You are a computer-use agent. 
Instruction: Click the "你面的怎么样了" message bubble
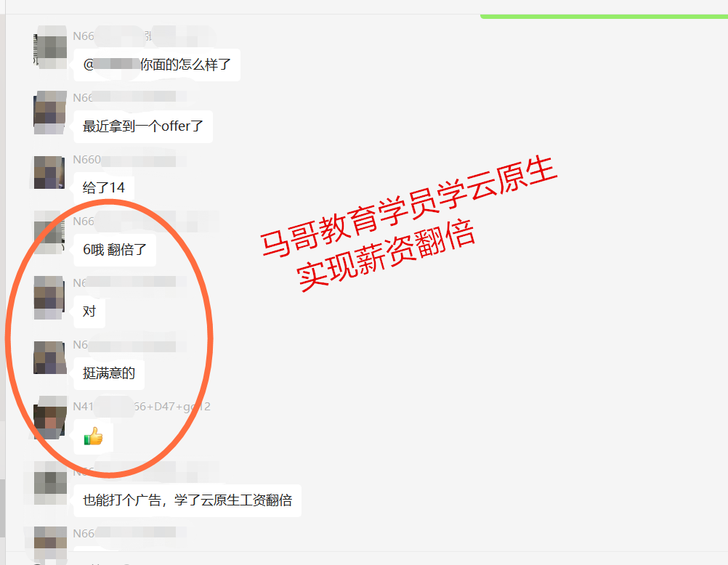(157, 65)
